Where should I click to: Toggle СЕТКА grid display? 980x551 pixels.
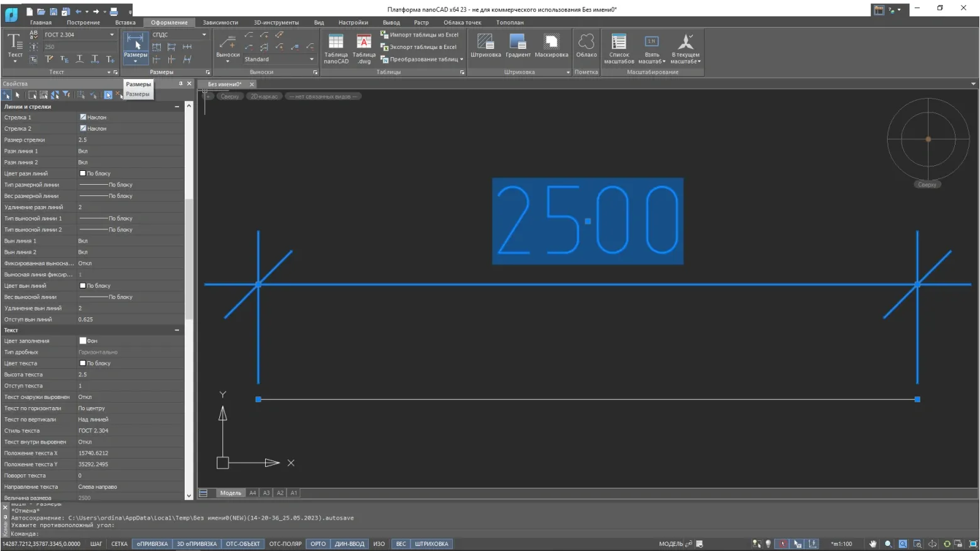click(x=119, y=544)
